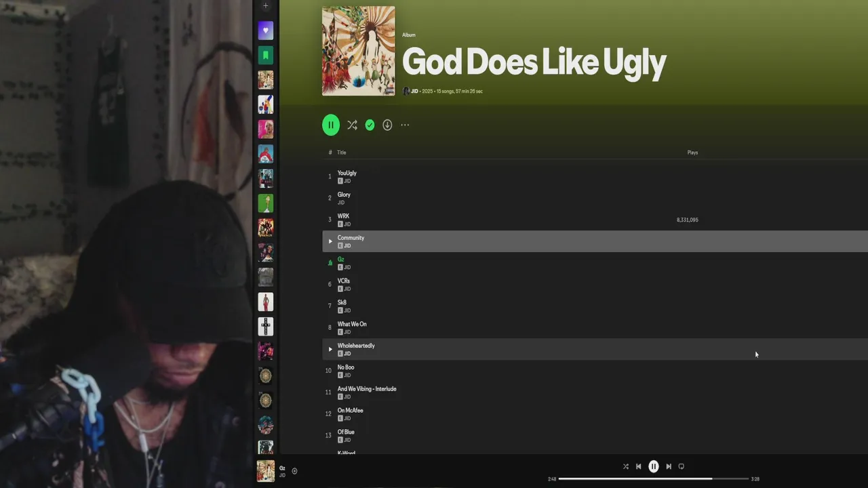The width and height of the screenshot is (868, 488).
Task: Click JID artist name in now-playing bar
Action: click(x=282, y=475)
